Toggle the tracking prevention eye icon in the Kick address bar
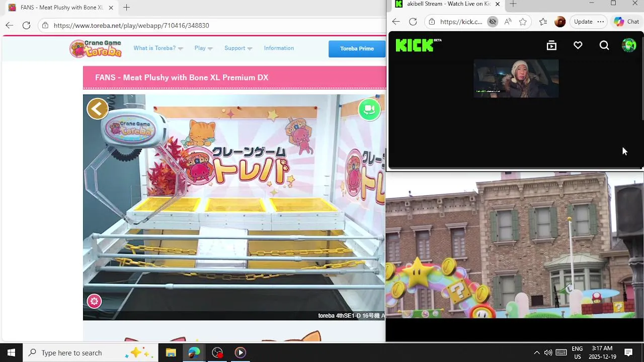 493,22
